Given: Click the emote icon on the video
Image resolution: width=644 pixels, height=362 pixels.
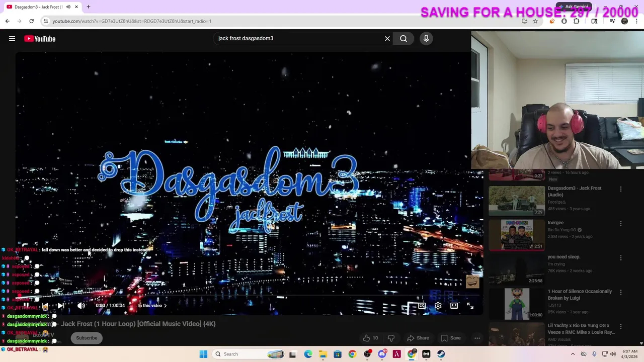Looking at the screenshot, I should pyautogui.click(x=472, y=282).
